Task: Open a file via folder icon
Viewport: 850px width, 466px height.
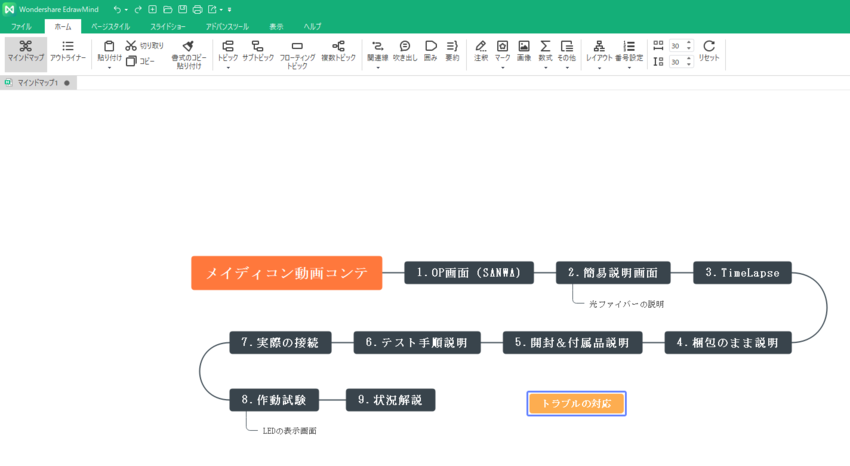Action: (168, 9)
